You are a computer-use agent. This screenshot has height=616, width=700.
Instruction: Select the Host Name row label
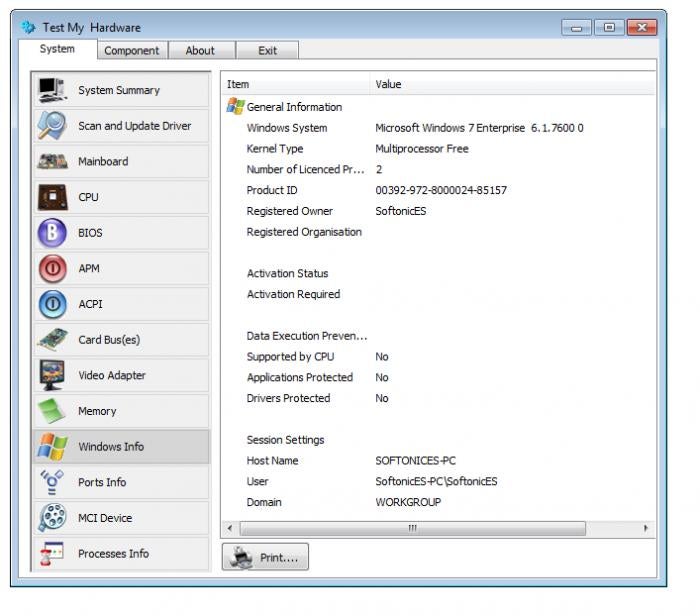[272, 461]
